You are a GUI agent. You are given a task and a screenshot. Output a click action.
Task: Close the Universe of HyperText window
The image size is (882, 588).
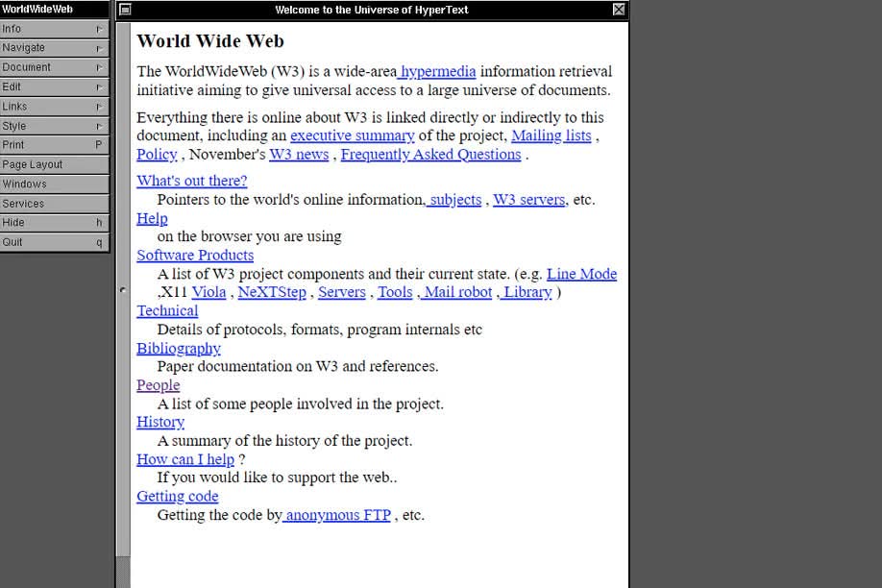point(618,10)
